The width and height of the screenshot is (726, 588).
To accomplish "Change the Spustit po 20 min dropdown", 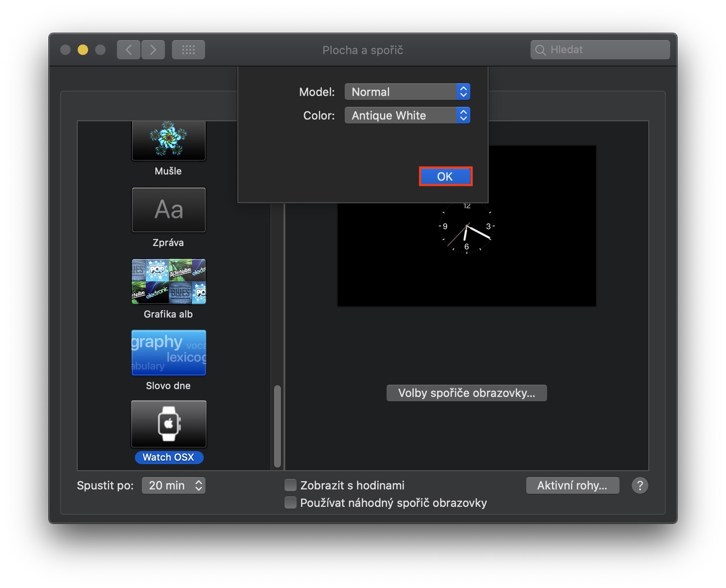I will (x=174, y=485).
